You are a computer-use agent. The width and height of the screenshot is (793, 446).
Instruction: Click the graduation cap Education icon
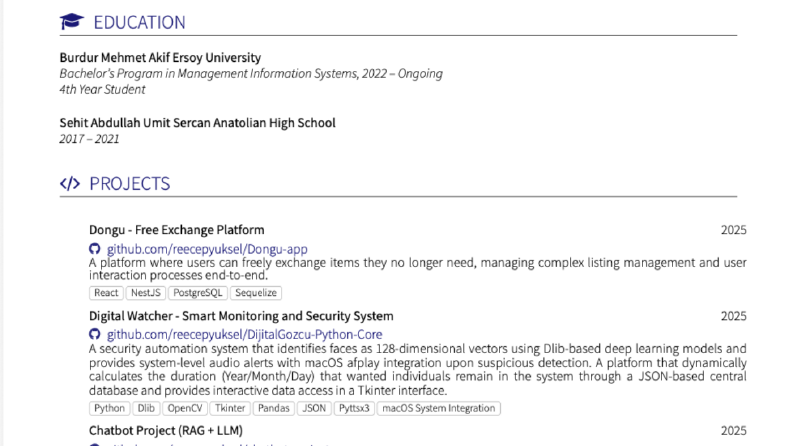point(72,21)
